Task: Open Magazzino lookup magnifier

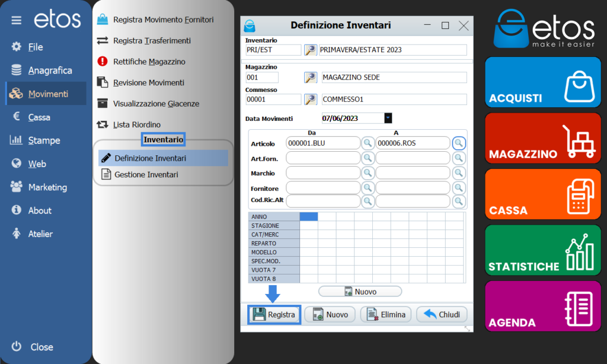Action: point(310,78)
